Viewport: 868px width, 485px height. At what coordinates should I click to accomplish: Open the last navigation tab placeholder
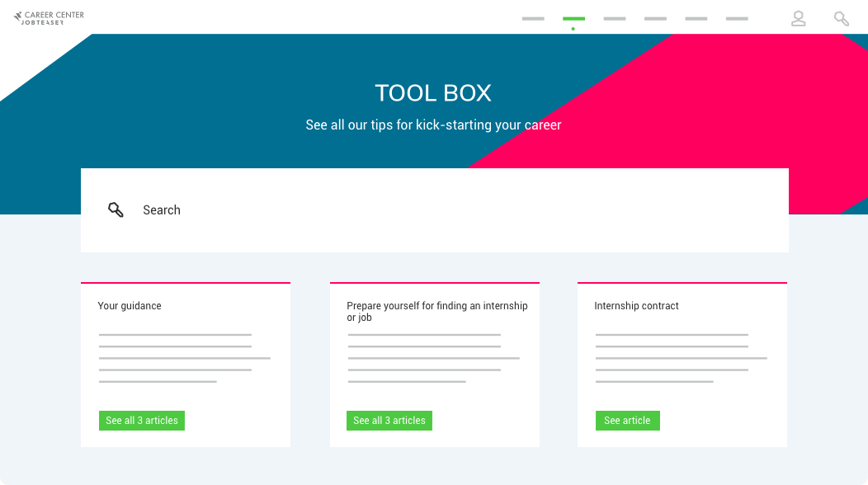pos(737,19)
